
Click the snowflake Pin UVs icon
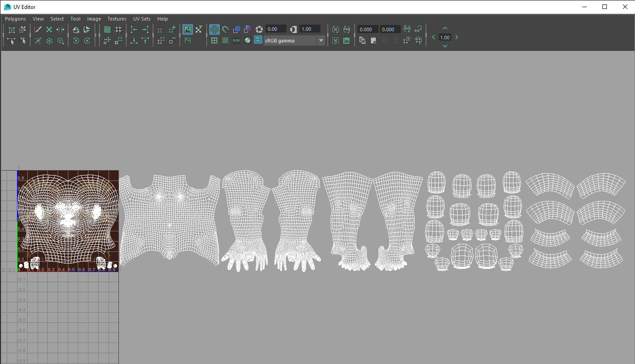click(49, 41)
